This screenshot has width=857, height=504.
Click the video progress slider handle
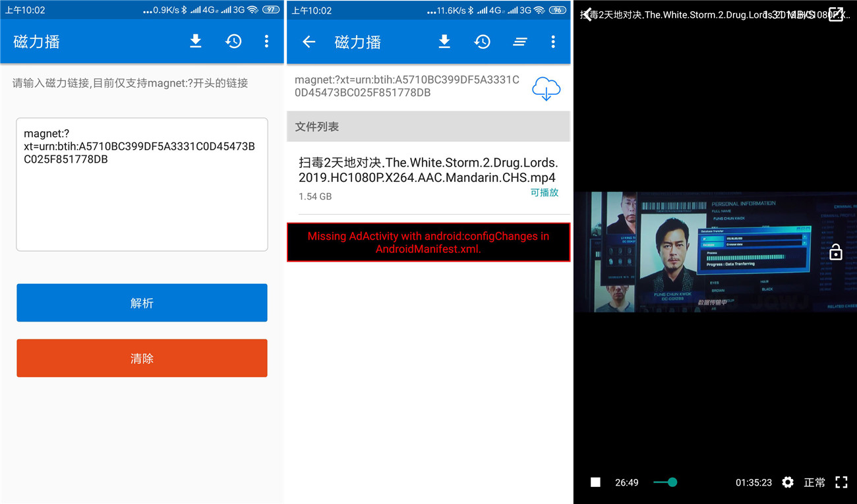pyautogui.click(x=672, y=482)
